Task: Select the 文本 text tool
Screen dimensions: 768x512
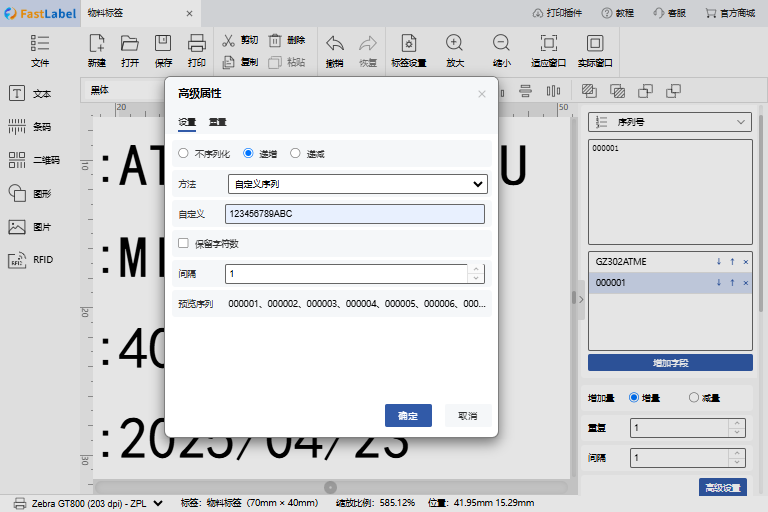Action: [30, 93]
